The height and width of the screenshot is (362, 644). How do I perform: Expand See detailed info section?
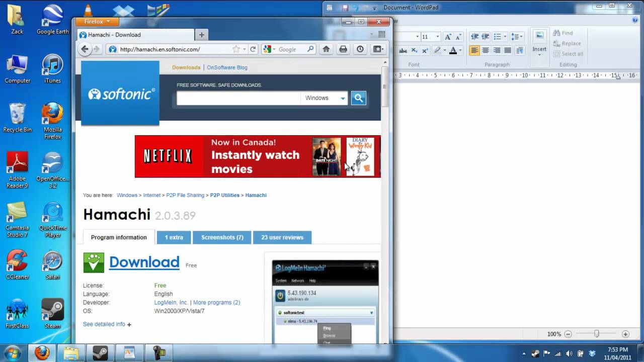click(x=107, y=324)
